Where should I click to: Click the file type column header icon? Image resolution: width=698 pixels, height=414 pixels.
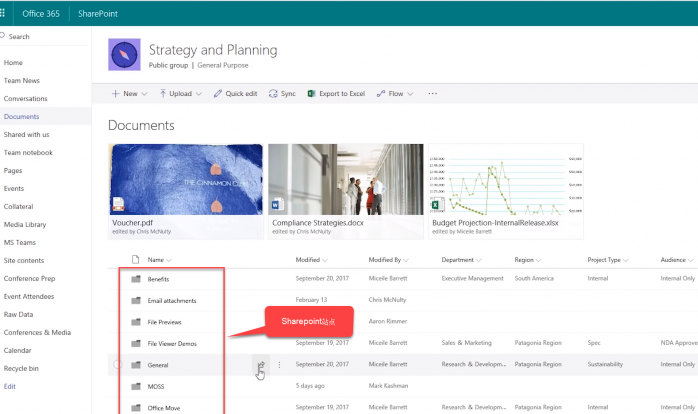point(135,260)
